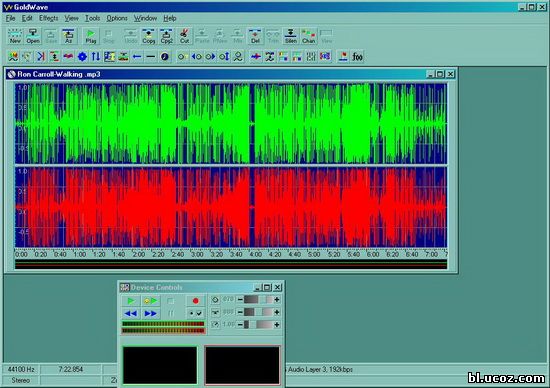Image resolution: width=550 pixels, height=388 pixels.
Task: Click the 44100 Hz status bar field
Action: (x=21, y=369)
